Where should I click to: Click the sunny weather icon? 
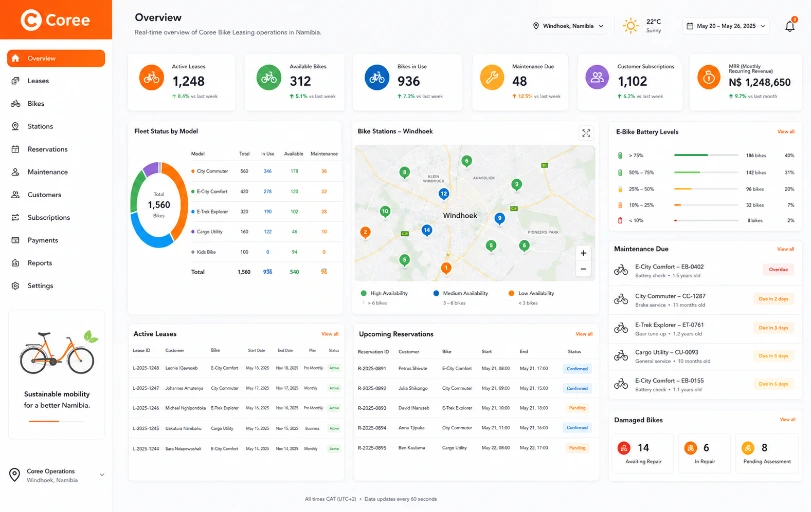(x=630, y=26)
